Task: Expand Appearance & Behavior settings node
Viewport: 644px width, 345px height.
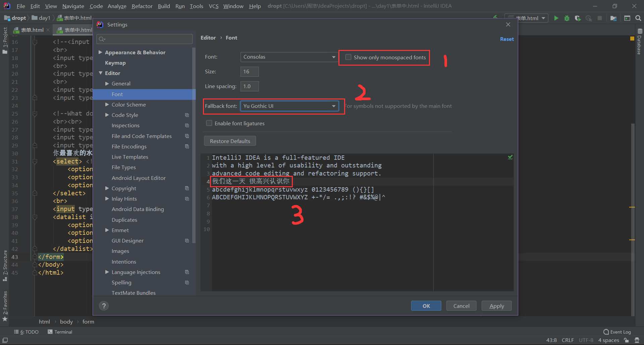Action: (x=100, y=52)
